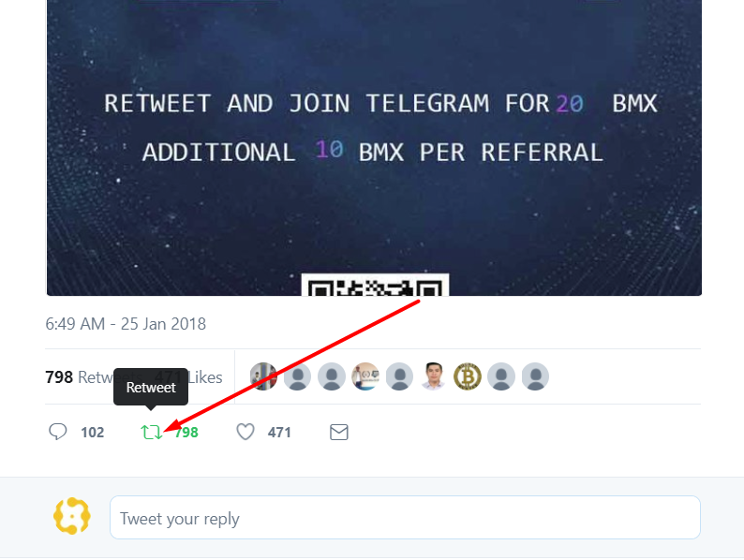Screen dimensions: 744x560
Task: Click the green retweet arrows icon
Action: coord(152,432)
